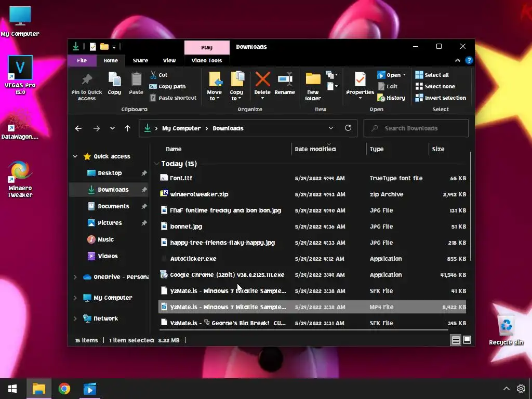Switch to the View tab
Image resolution: width=532 pixels, height=399 pixels.
[x=169, y=60]
